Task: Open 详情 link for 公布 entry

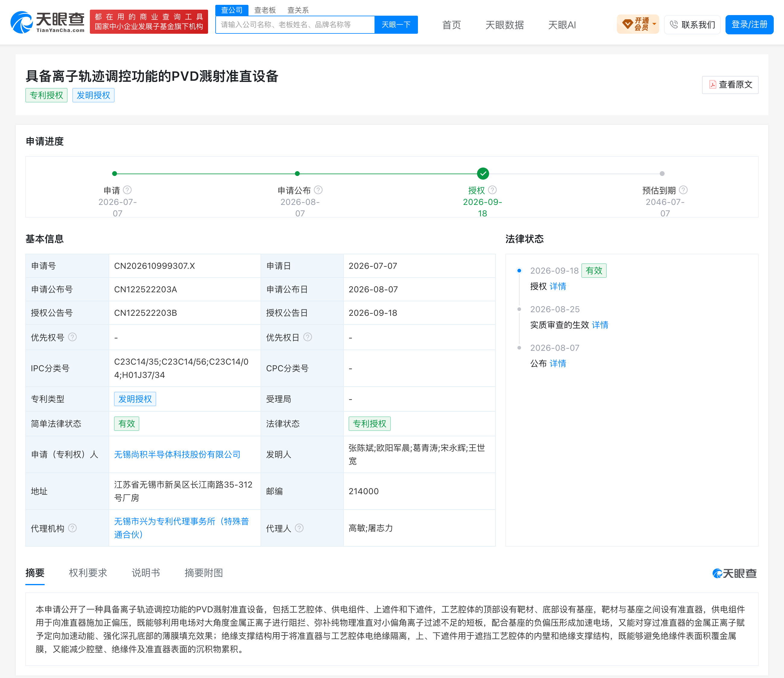Action: [x=558, y=364]
